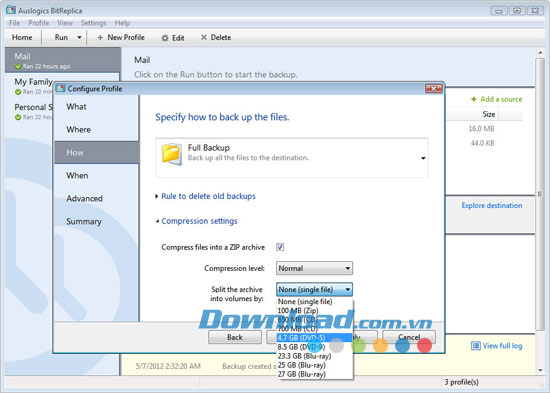Click the scroll down arrow in main window
Screen dimensions: 550x393
pyautogui.click(x=540, y=370)
